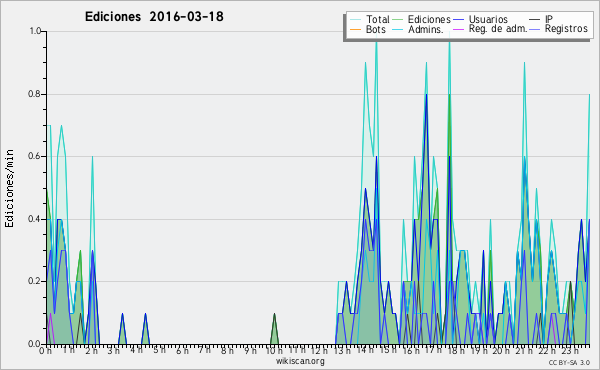The width and height of the screenshot is (600, 370).
Task: Click the wikiscan.org link text
Action: pos(300,361)
